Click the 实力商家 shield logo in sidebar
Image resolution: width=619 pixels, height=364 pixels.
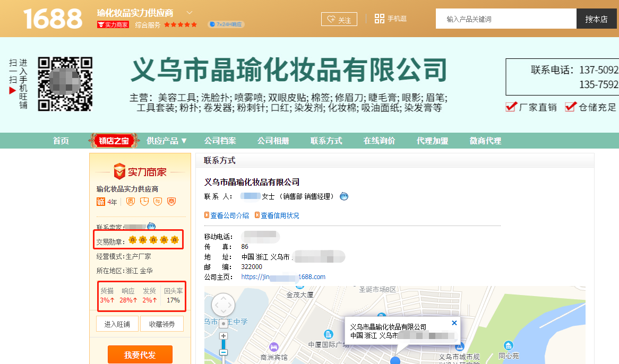coord(140,171)
